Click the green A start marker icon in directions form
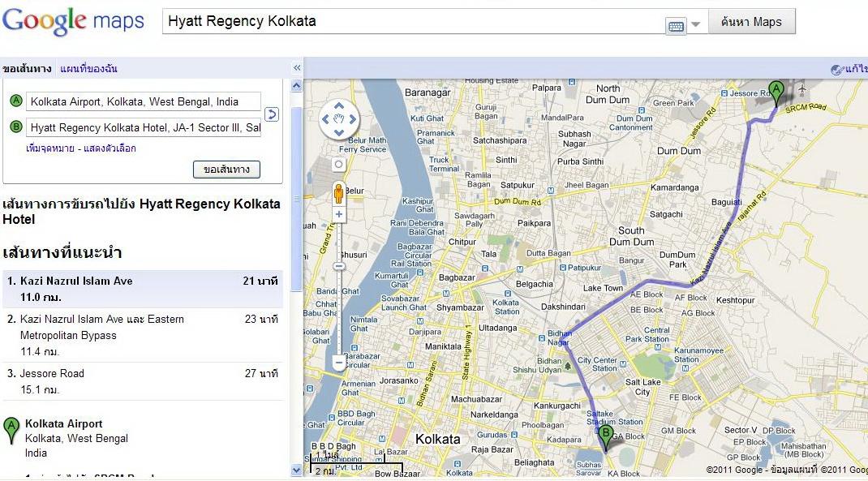 [x=16, y=101]
